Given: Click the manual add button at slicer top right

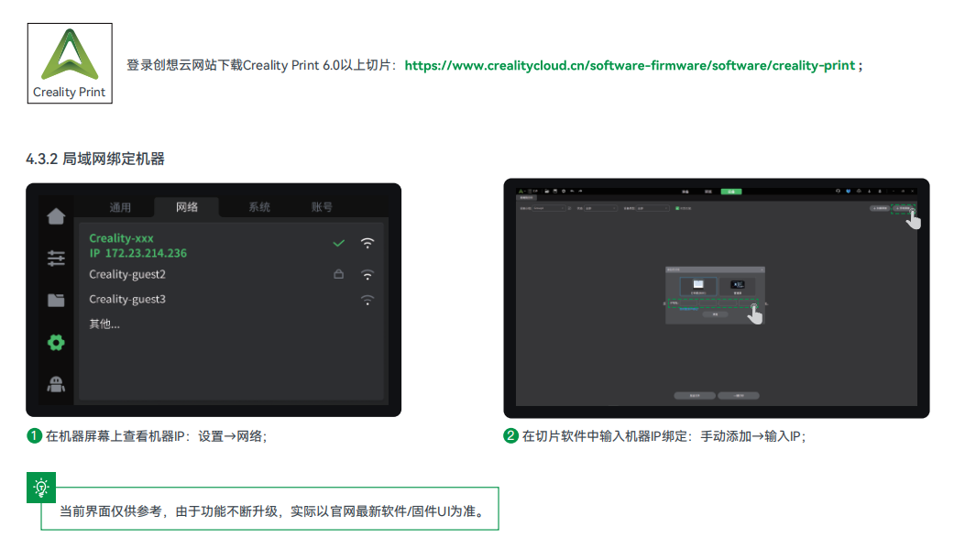Looking at the screenshot, I should 904,208.
